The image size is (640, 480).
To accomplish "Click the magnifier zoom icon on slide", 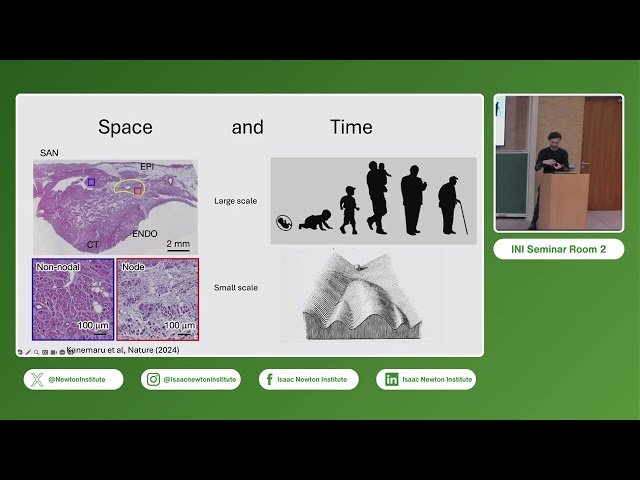I will pos(36,352).
